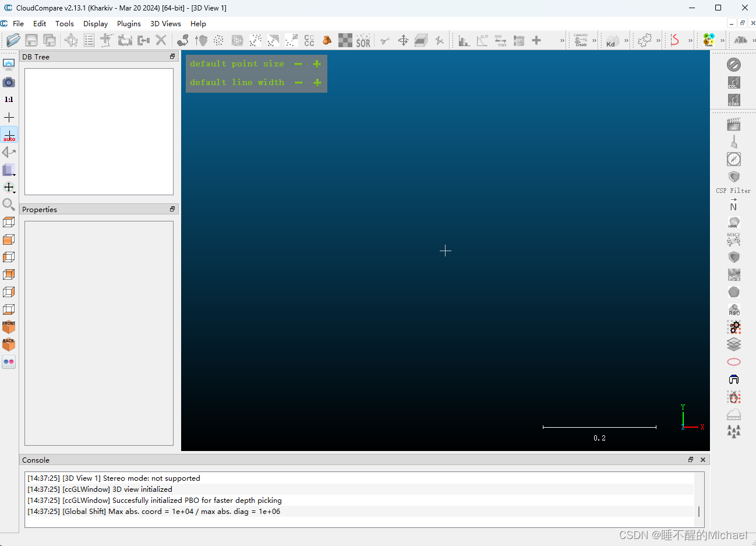Screen dimensions: 756x546
Task: Click the Subsample point cloud dots icon
Action: [x=218, y=40]
